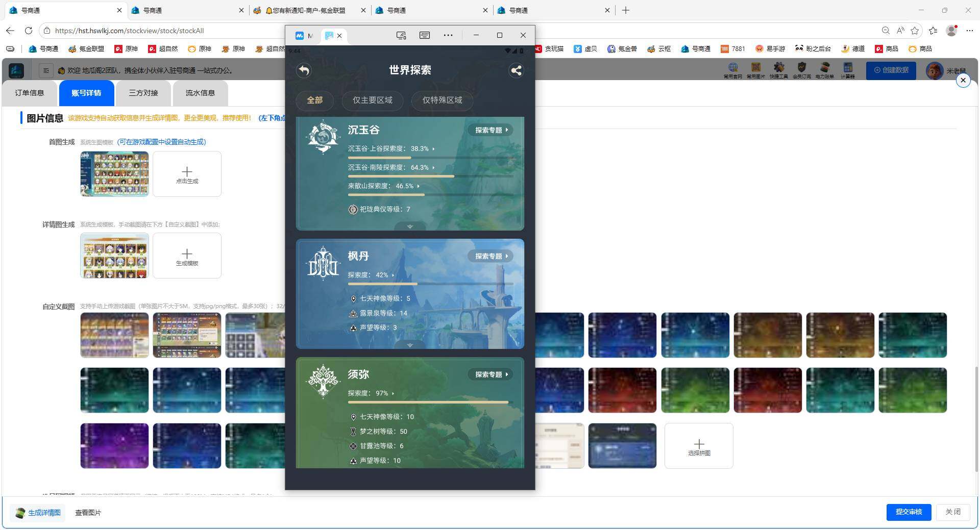Open the 可在游戏配置中设置自动生成 link

pyautogui.click(x=161, y=142)
